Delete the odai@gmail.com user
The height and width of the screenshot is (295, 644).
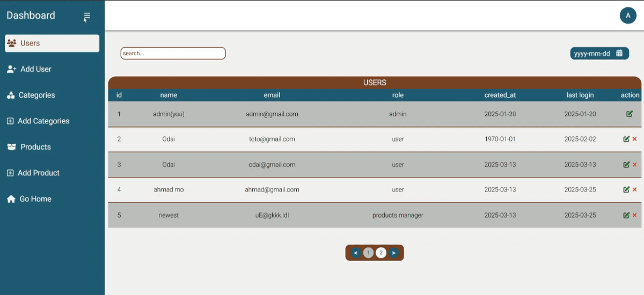click(635, 165)
